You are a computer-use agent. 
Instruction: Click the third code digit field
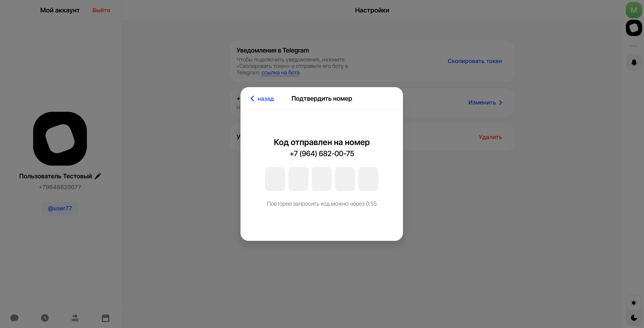321,179
